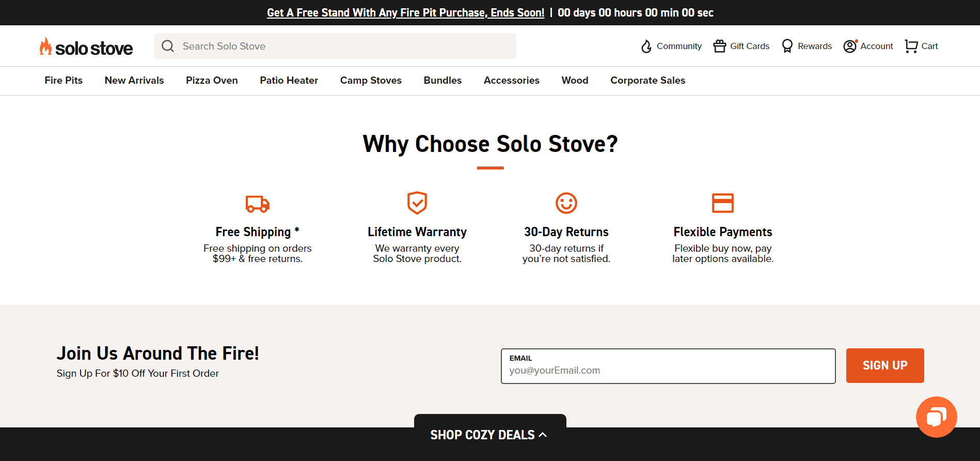The width and height of the screenshot is (980, 461).
Task: Click the Flexible Payments card icon
Action: pyautogui.click(x=723, y=203)
